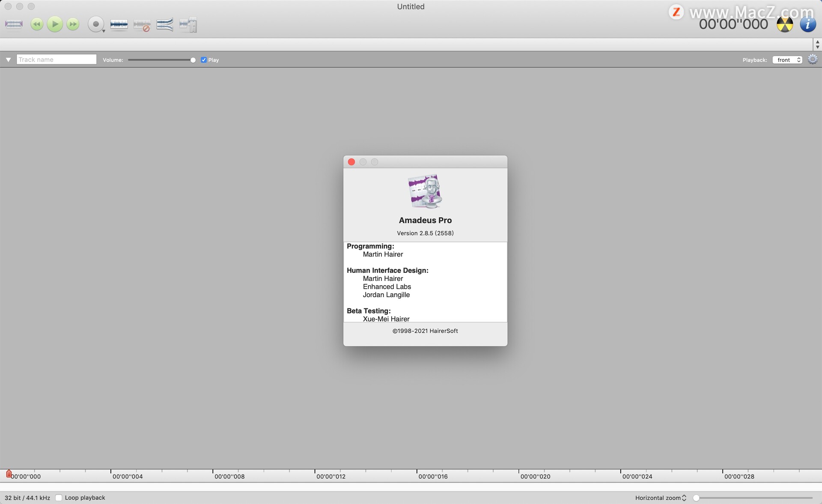822x504 pixels.
Task: Close the About Amadeus Pro window
Action: click(x=351, y=162)
